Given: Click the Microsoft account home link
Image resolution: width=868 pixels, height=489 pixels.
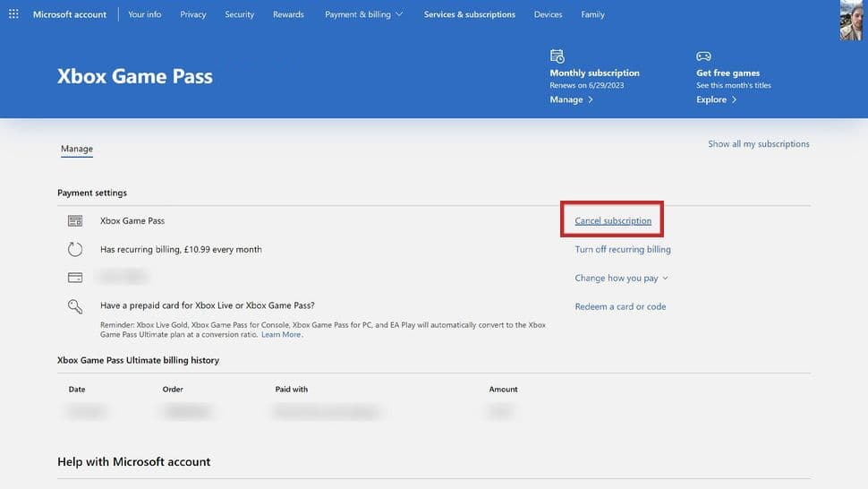Looking at the screenshot, I should pyautogui.click(x=70, y=14).
